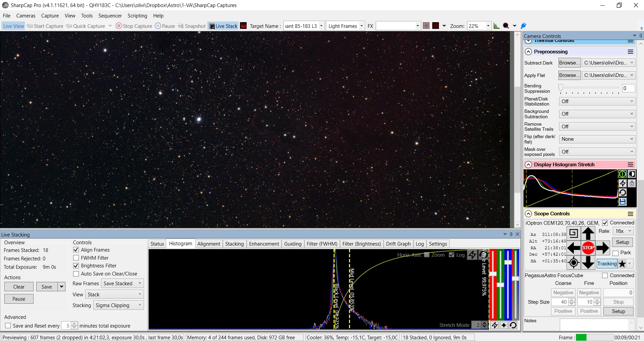Click the red crossed reticle icon in toolbar

tap(436, 26)
